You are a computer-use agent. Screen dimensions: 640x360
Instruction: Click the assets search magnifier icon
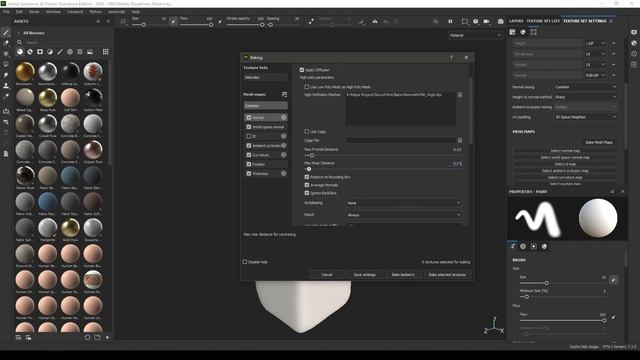point(19,42)
